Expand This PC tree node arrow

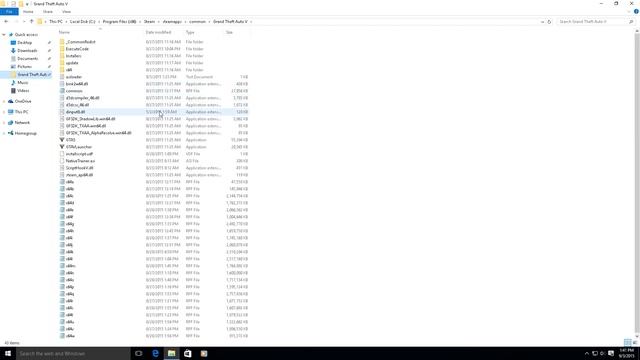coord(4,112)
